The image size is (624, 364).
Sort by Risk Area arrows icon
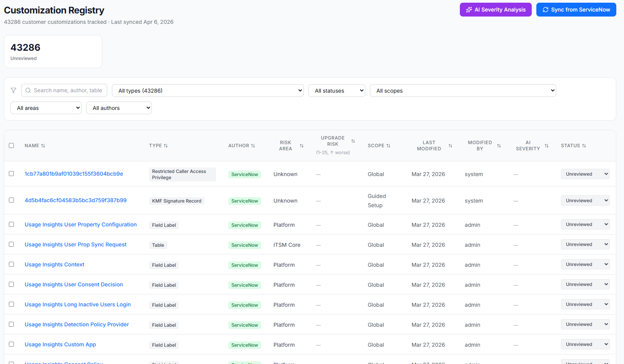coord(302,146)
